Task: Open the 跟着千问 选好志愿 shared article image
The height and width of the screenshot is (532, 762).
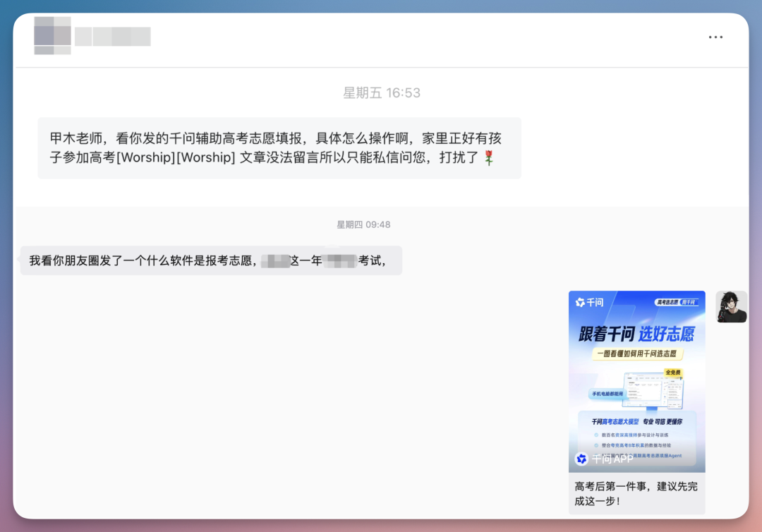Action: click(636, 382)
